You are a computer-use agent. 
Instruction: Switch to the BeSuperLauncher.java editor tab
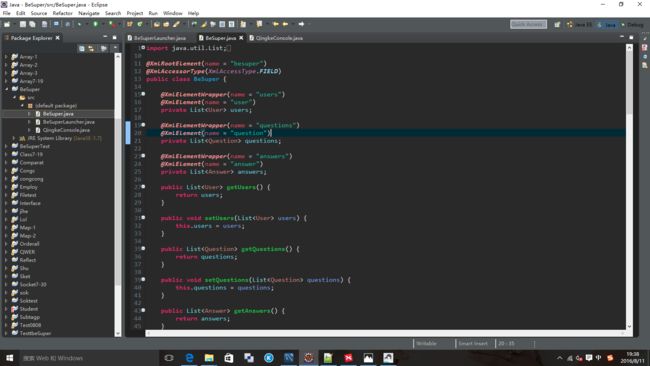(x=157, y=38)
